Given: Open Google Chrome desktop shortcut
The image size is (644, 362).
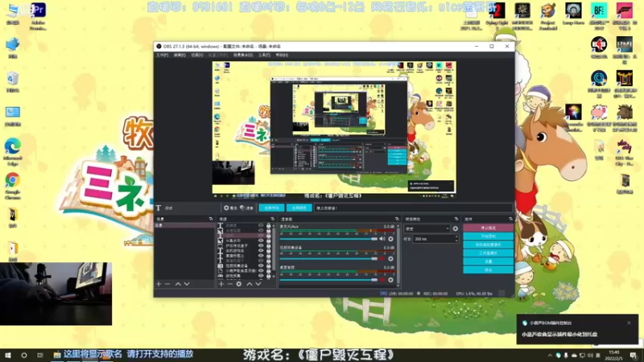Looking at the screenshot, I should coord(13,186).
